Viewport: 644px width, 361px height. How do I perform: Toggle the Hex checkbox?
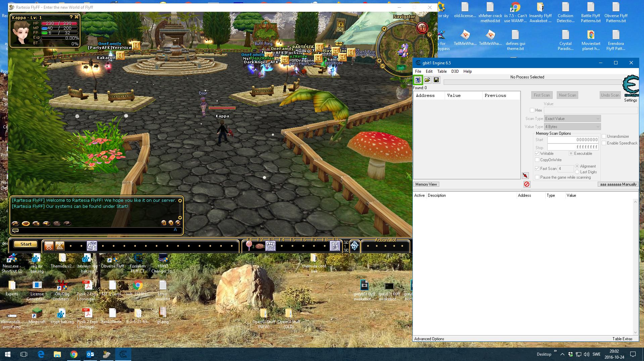point(532,110)
